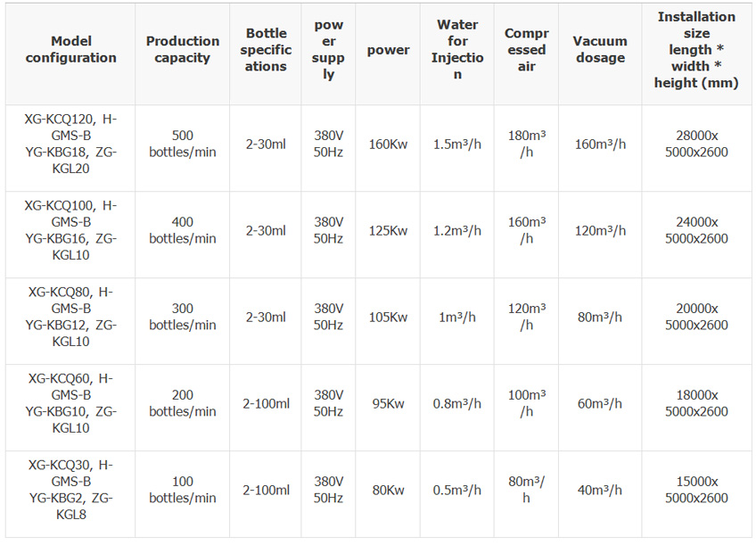Click the 100 bottles/min capacity cell

coord(183,491)
